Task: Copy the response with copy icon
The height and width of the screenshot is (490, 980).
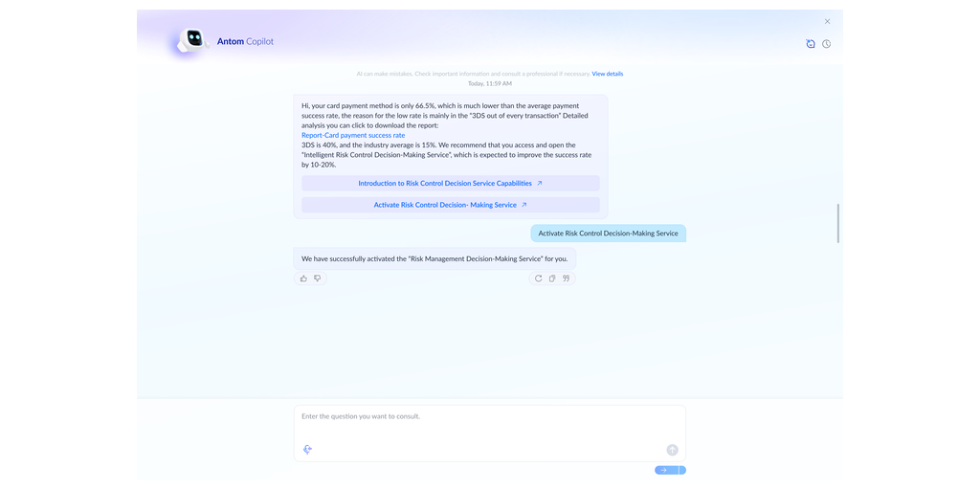Action: pyautogui.click(x=552, y=278)
